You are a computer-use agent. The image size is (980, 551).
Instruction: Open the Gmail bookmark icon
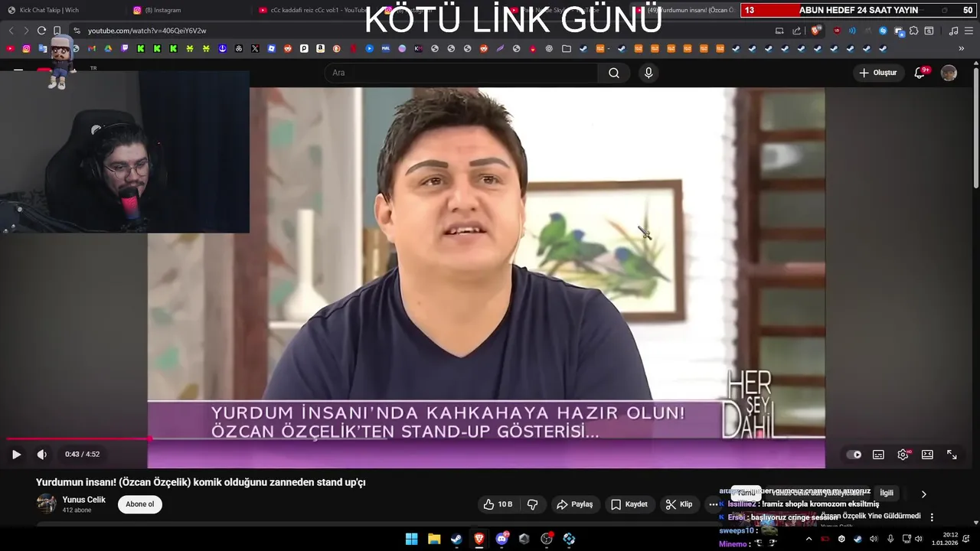pyautogui.click(x=92, y=48)
